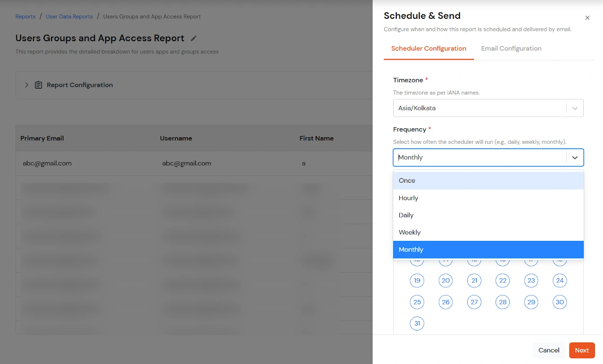Click the Cancel button

click(x=549, y=350)
